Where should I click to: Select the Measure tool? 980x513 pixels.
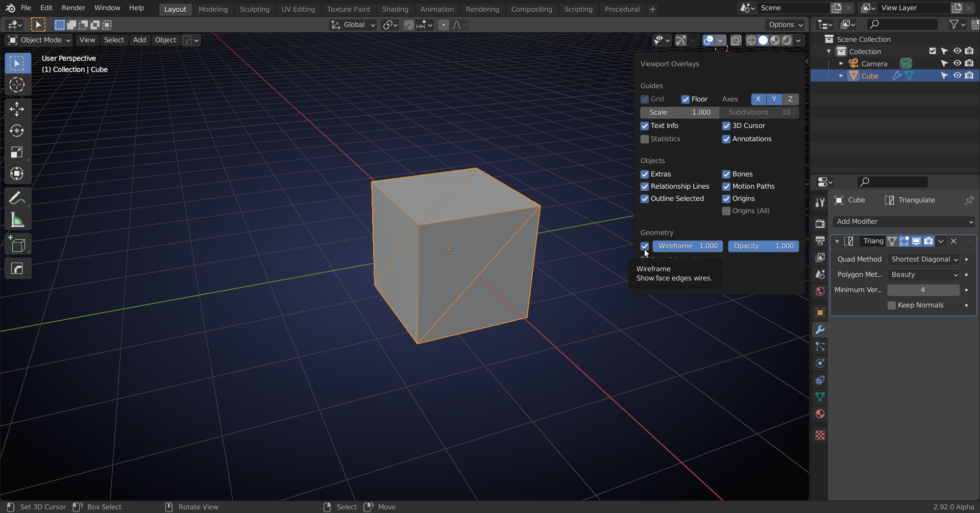click(x=17, y=219)
